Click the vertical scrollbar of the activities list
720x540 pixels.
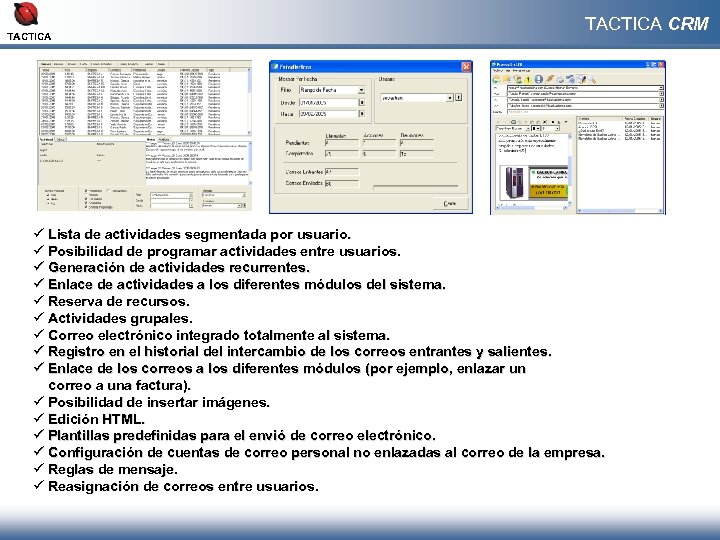point(249,101)
